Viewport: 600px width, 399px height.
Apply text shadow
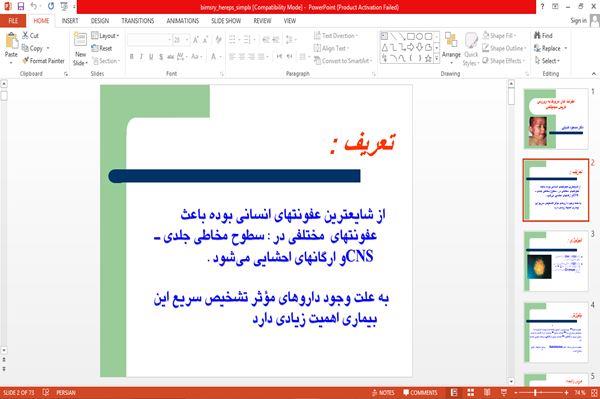point(161,57)
